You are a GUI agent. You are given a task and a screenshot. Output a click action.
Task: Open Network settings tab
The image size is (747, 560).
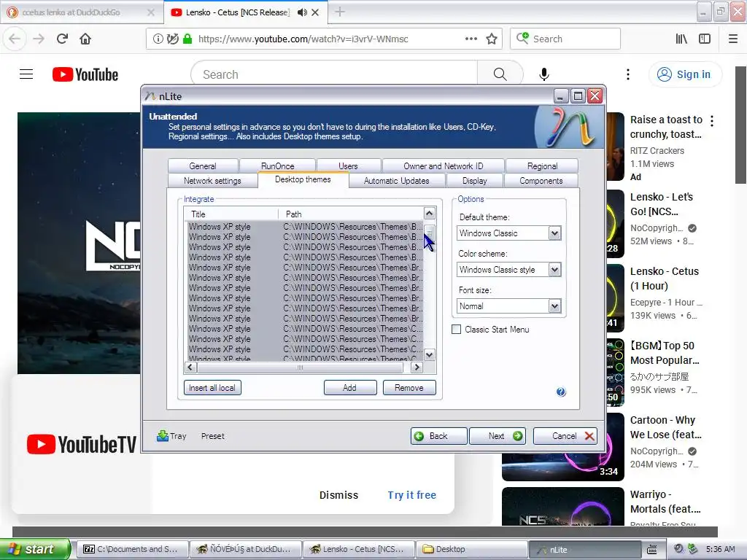point(212,181)
